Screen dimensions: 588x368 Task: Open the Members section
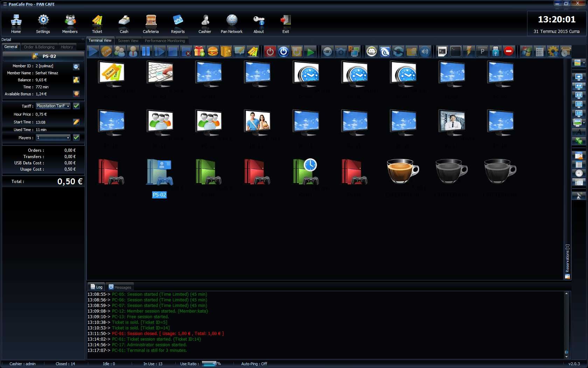click(x=70, y=24)
